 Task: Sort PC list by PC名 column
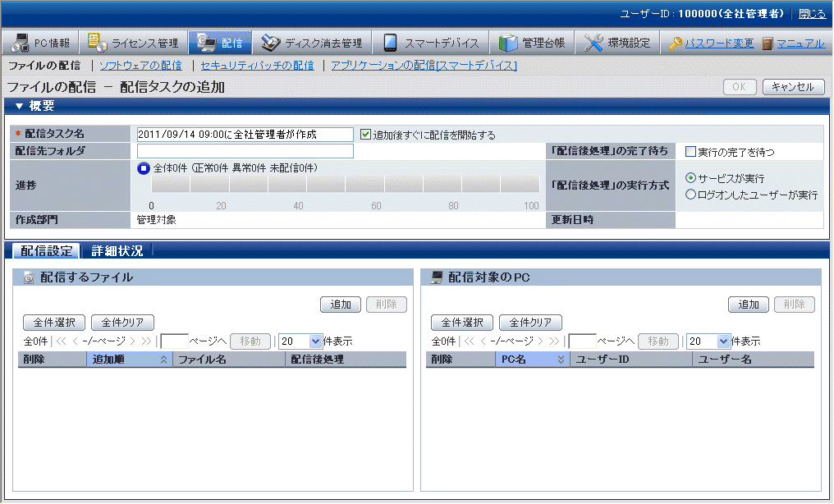pos(533,360)
